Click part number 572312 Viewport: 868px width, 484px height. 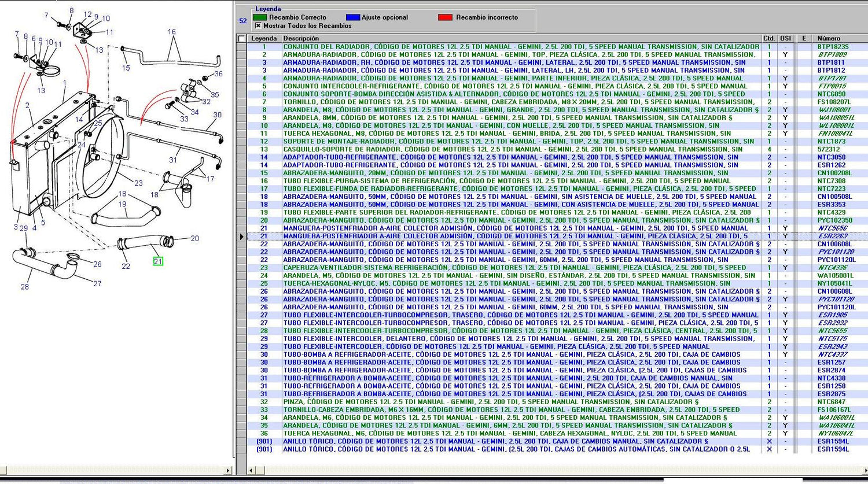coord(829,149)
